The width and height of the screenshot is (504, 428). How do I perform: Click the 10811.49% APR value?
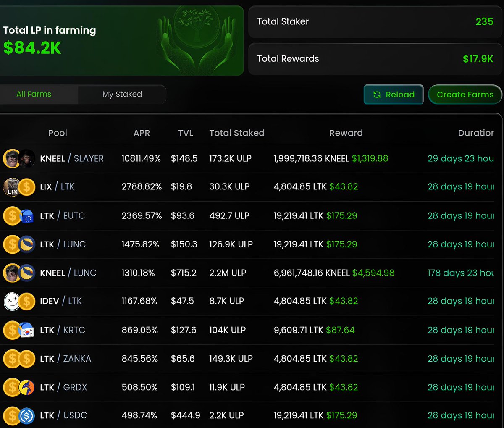[x=141, y=159]
